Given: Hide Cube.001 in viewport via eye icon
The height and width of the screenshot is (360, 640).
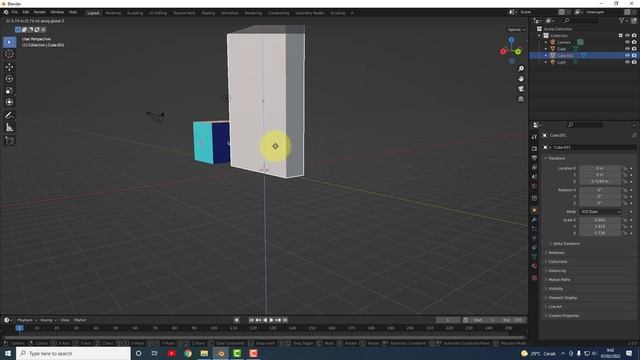Looking at the screenshot, I should click(x=627, y=55).
